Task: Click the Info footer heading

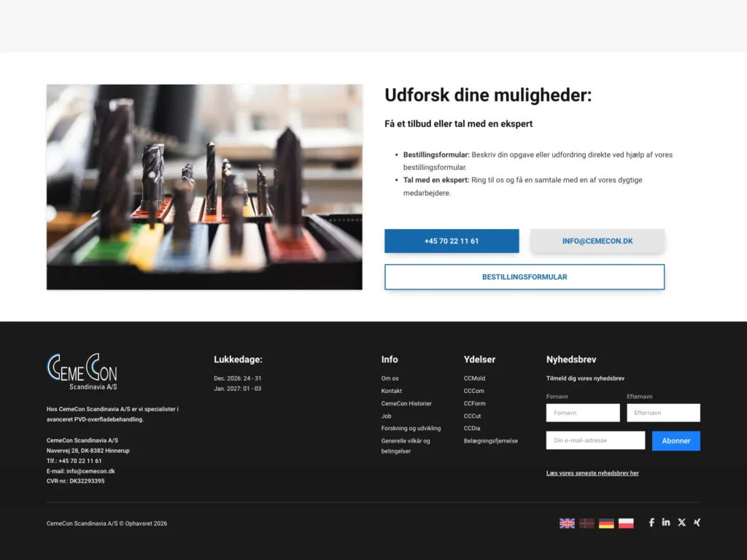Action: coord(390,359)
